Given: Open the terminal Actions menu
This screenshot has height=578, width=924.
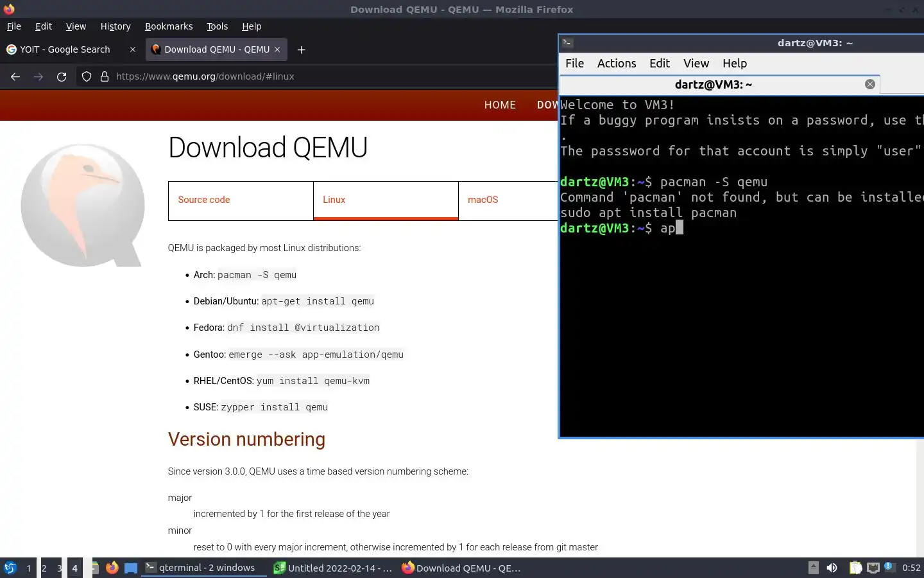Looking at the screenshot, I should 617,63.
